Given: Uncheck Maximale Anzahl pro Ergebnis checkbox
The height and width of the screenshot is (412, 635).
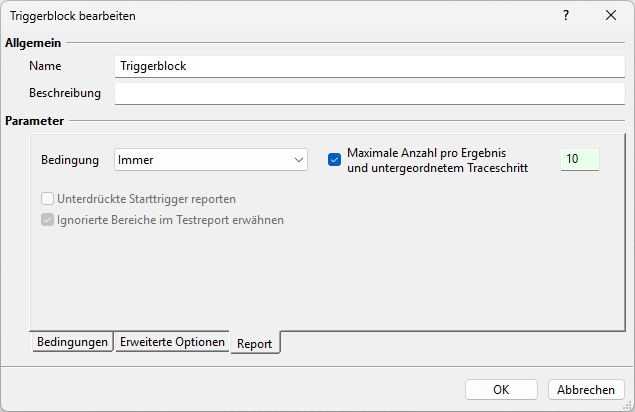Looking at the screenshot, I should [x=334, y=160].
